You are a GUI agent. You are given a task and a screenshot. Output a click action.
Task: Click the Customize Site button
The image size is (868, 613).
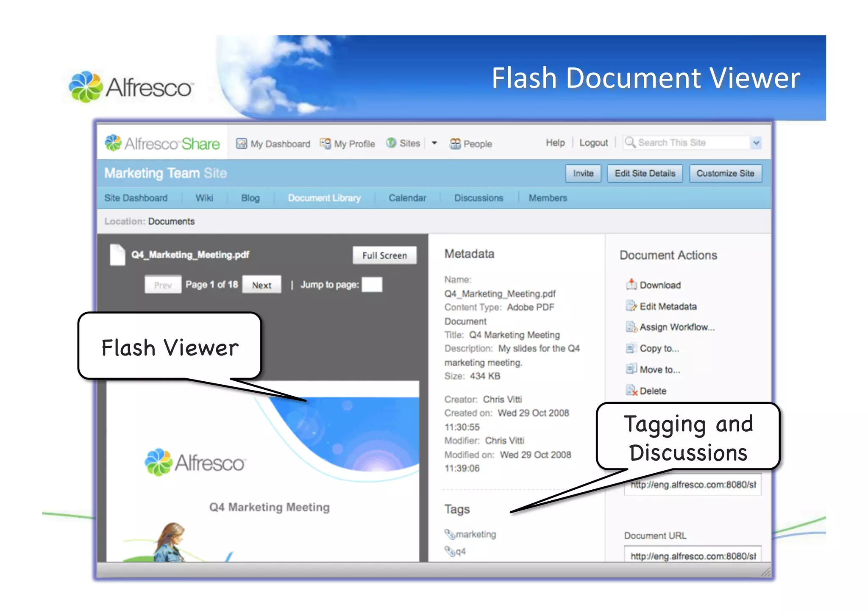(x=725, y=173)
